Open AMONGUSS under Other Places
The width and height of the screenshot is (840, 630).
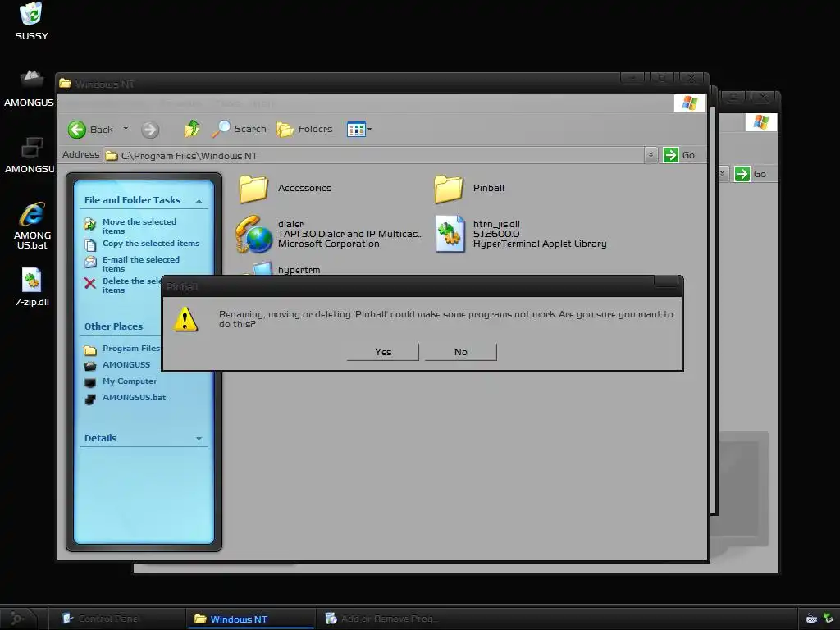point(126,364)
